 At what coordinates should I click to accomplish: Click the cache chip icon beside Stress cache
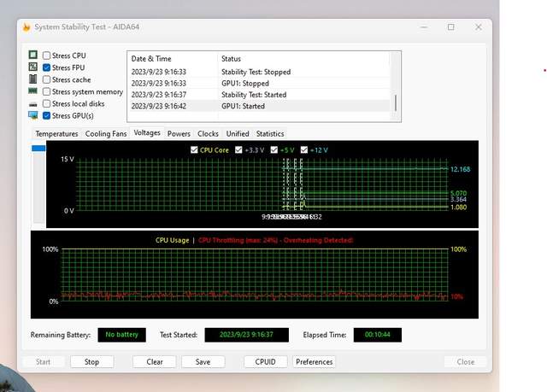(x=32, y=79)
